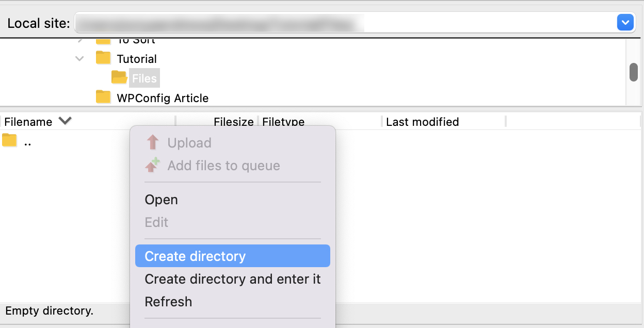Sort files by the Filesize column
This screenshot has height=328, width=644.
click(233, 122)
